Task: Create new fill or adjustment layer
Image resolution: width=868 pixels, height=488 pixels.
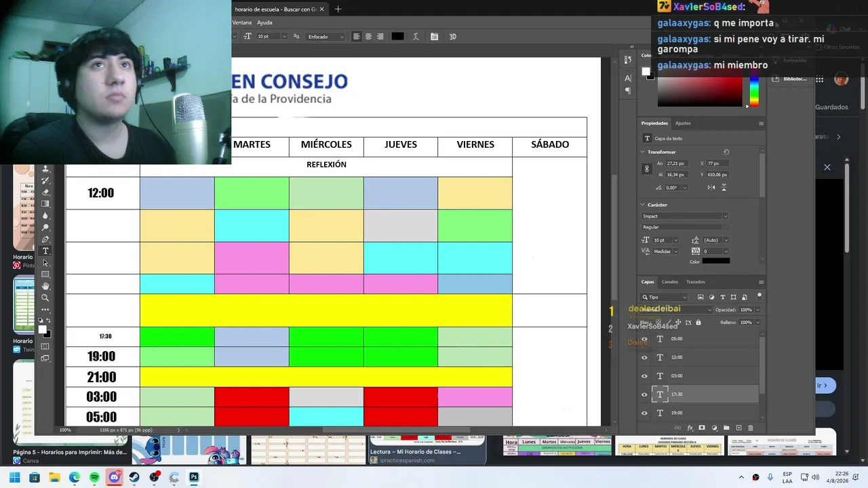Action: point(714,428)
